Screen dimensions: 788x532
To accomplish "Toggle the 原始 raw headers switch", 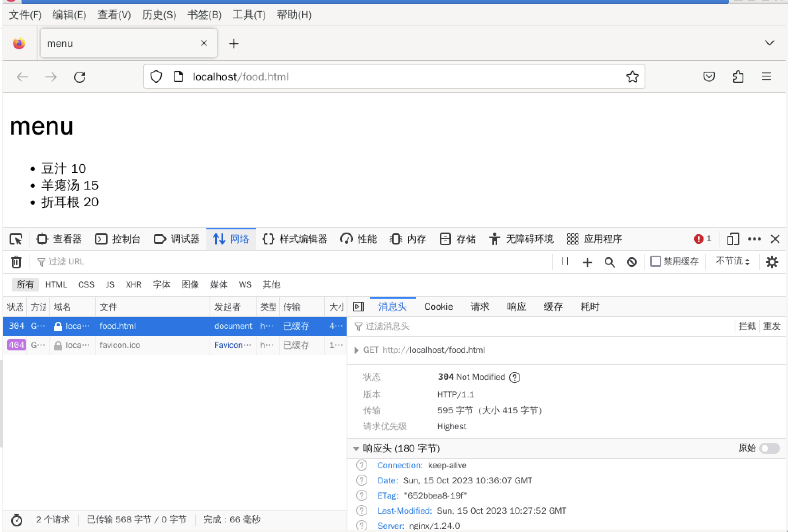I will 769,448.
